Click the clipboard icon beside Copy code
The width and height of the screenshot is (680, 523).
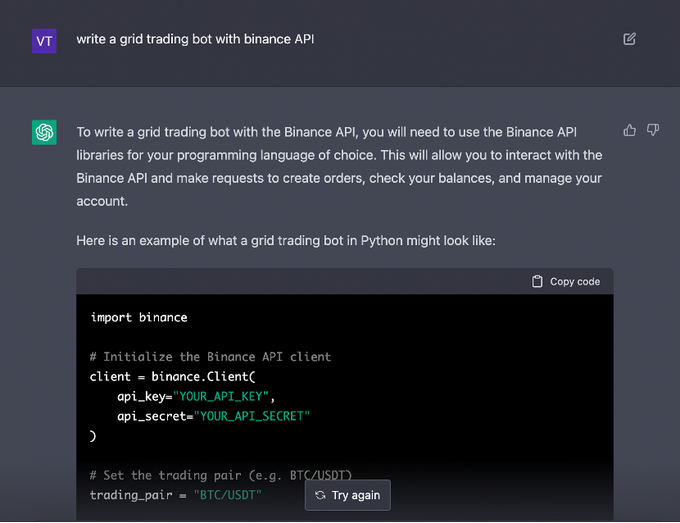(537, 282)
